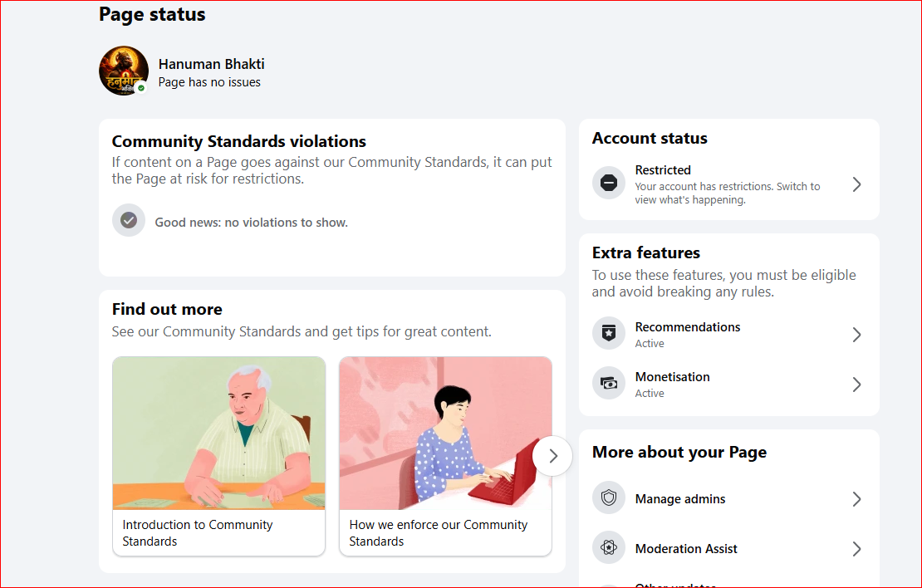
Task: Click the Recommendations star badge icon
Action: (609, 333)
